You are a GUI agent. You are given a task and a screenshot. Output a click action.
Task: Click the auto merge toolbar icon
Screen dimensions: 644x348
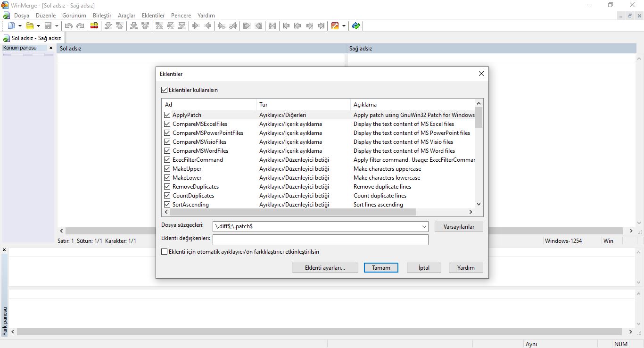(x=272, y=25)
